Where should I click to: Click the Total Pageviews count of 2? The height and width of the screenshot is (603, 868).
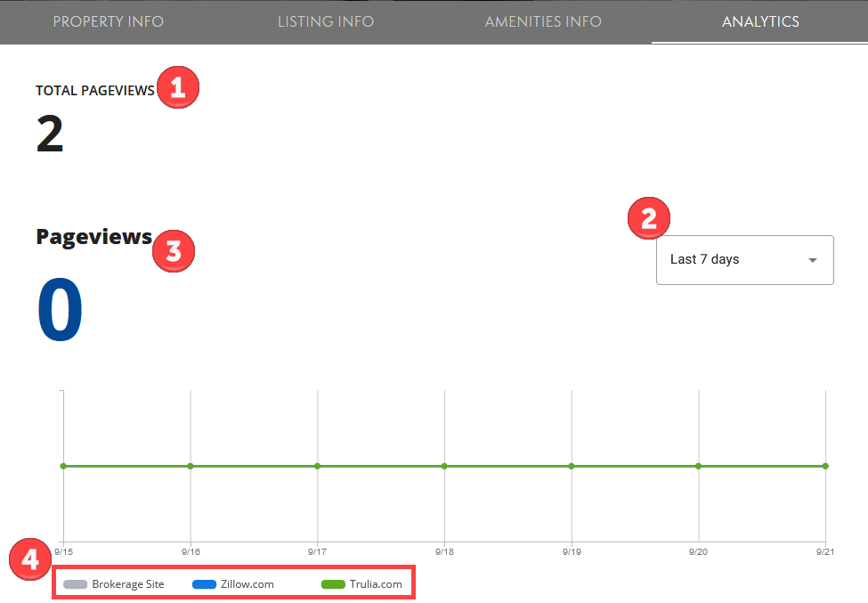point(49,134)
